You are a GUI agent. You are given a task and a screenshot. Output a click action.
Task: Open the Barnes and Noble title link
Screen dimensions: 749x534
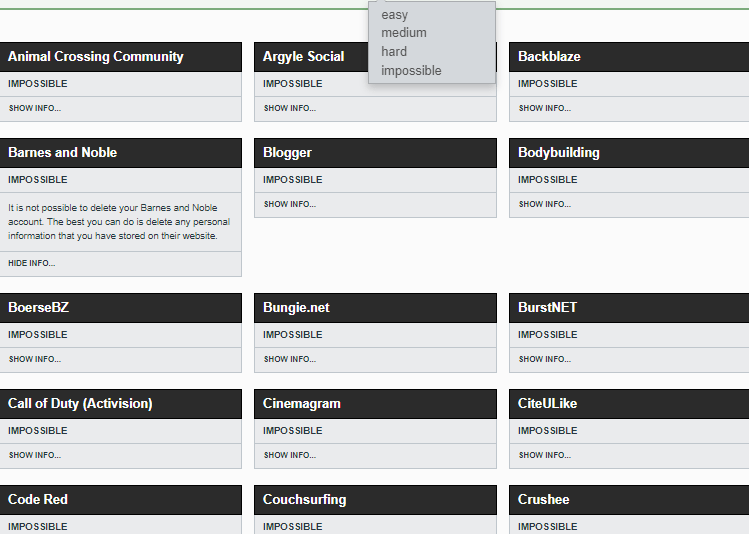coord(63,152)
